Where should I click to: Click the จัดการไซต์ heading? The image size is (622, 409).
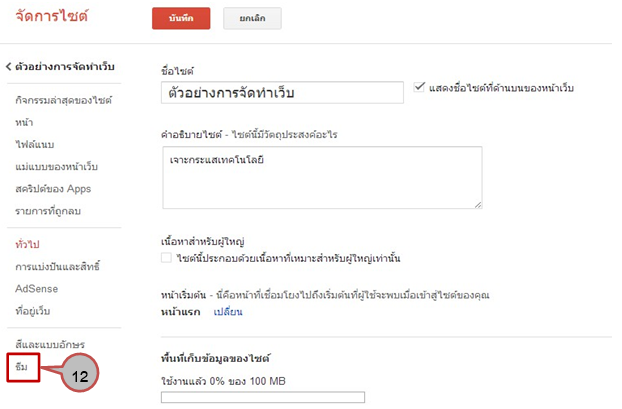click(x=52, y=17)
